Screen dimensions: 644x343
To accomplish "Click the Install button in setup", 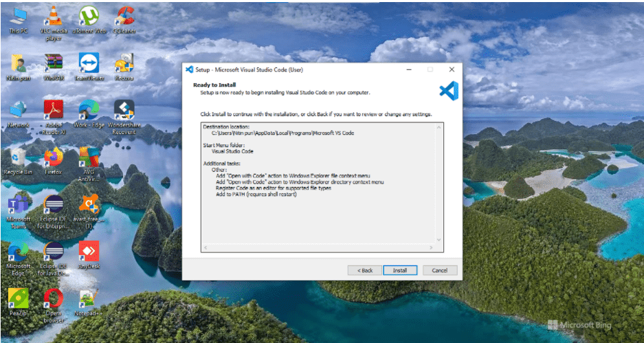I will point(400,270).
